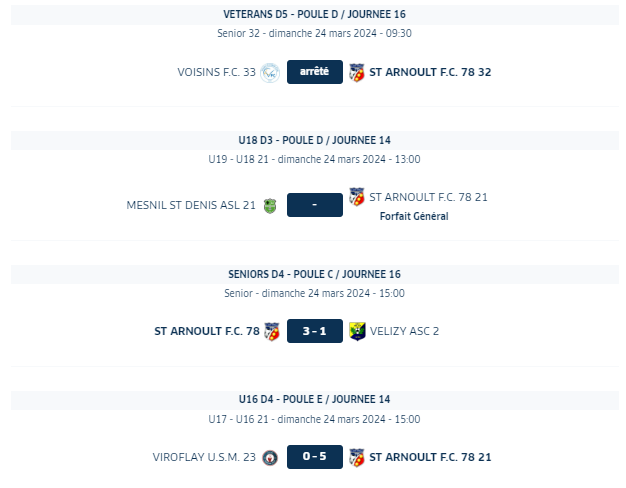Select the VELIZY ASC 2 team name
The width and height of the screenshot is (626, 488).
pos(404,331)
